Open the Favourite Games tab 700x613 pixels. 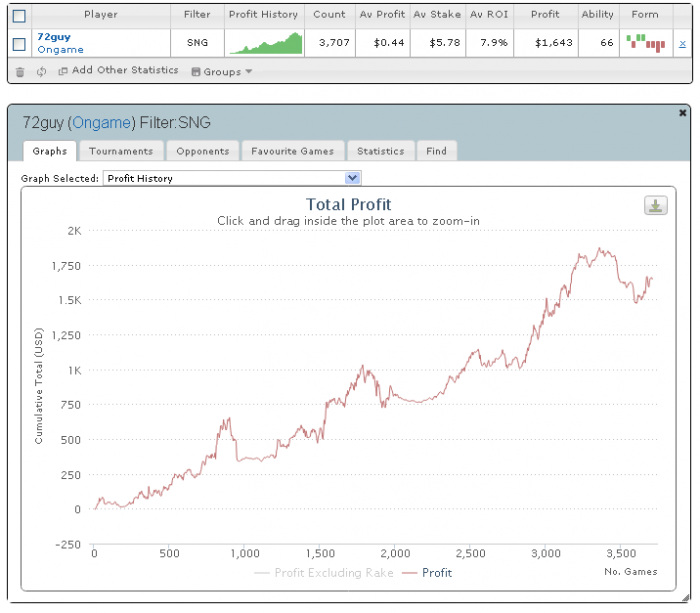tap(292, 151)
